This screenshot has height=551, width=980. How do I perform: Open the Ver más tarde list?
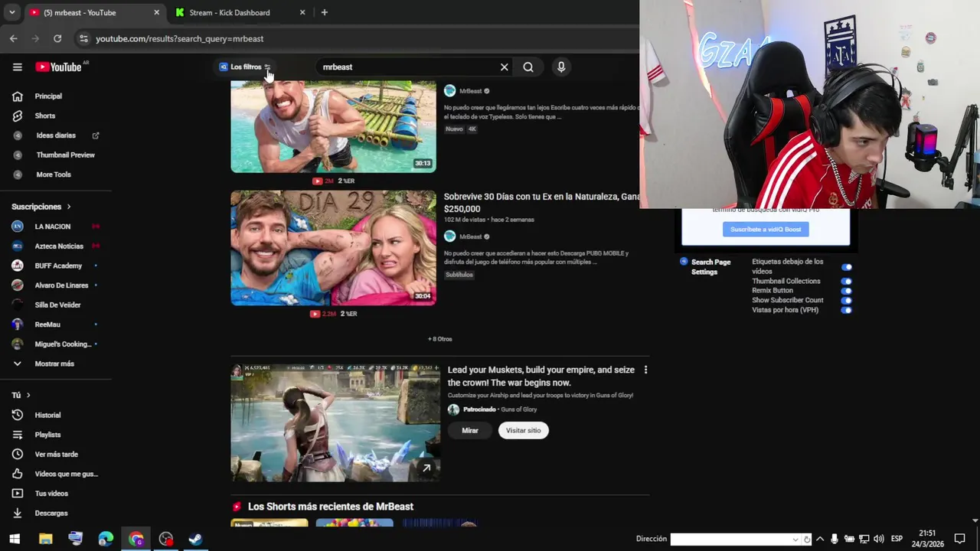[56, 455]
